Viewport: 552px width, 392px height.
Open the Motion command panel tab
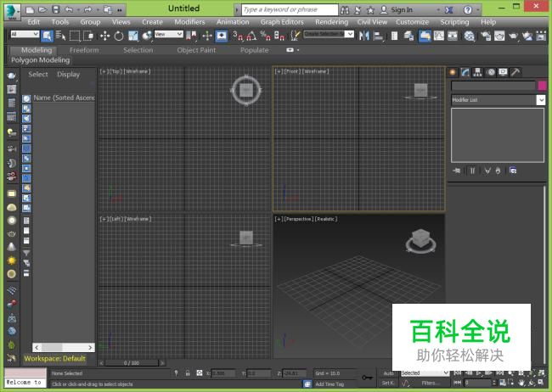pos(491,72)
